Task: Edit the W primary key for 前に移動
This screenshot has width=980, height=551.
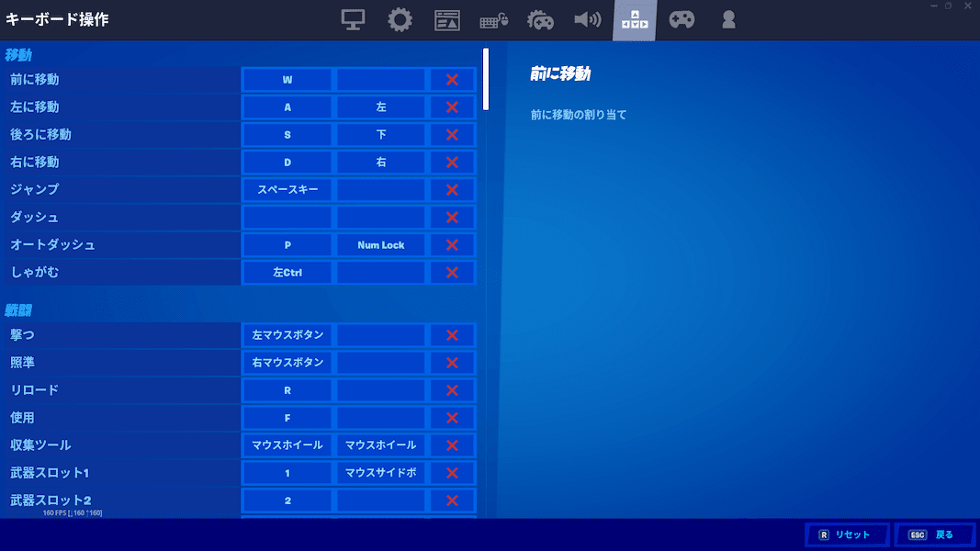Action: click(x=287, y=80)
